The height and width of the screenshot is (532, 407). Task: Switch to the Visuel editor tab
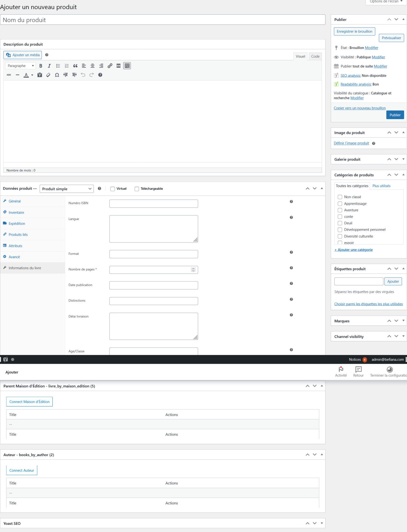coord(300,56)
